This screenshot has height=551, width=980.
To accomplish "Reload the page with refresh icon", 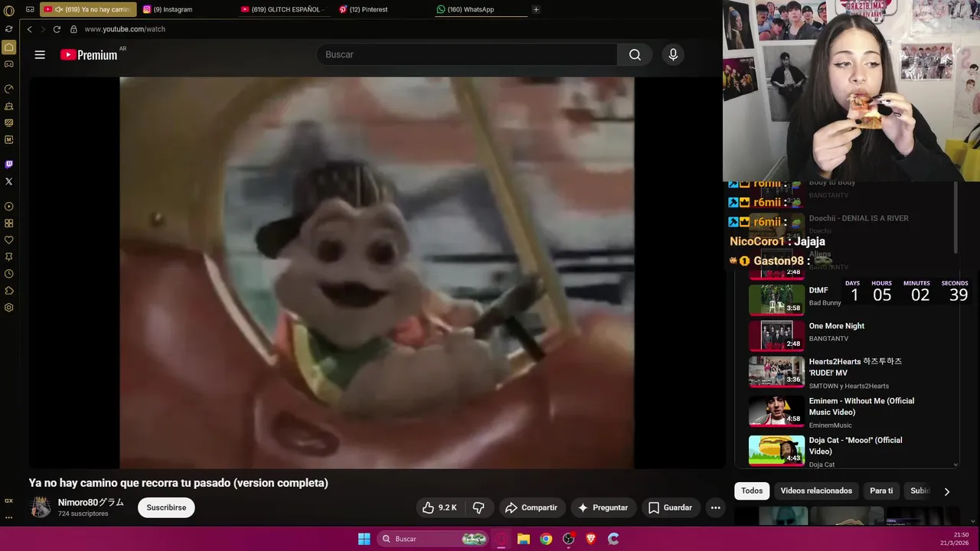I will [x=57, y=29].
